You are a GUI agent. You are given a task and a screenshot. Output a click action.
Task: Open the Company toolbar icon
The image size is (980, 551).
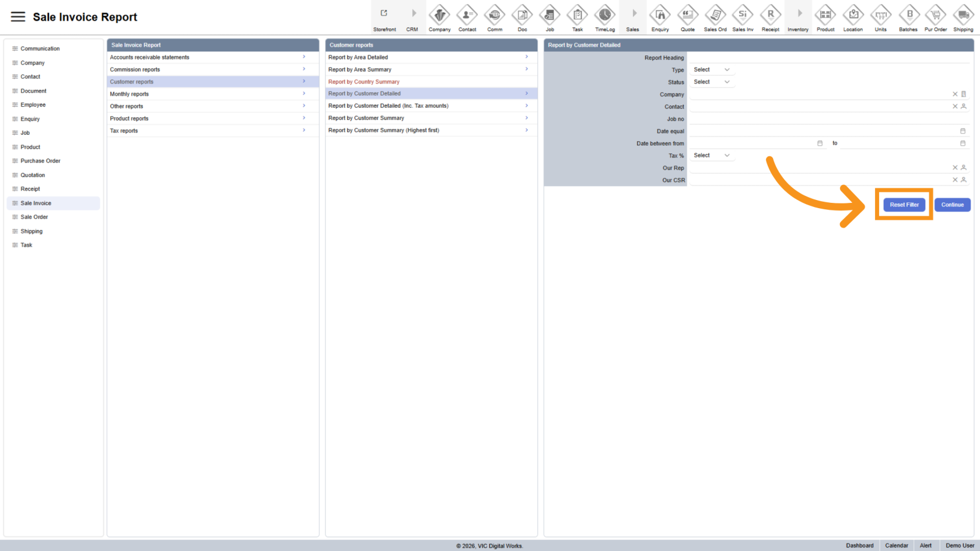click(x=439, y=15)
